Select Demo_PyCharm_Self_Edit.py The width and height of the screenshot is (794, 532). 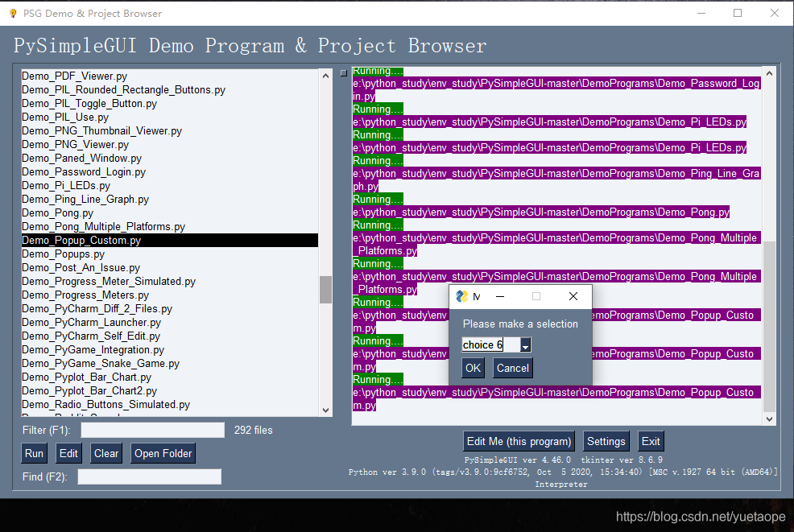click(x=170, y=336)
